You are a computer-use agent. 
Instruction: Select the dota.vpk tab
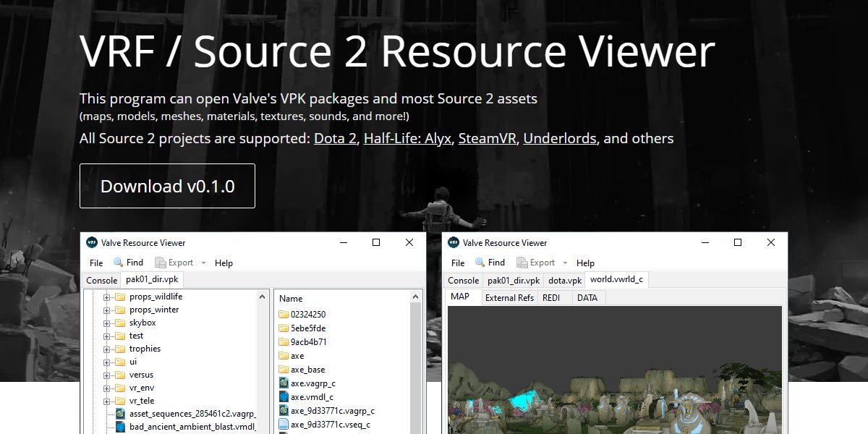[565, 281]
